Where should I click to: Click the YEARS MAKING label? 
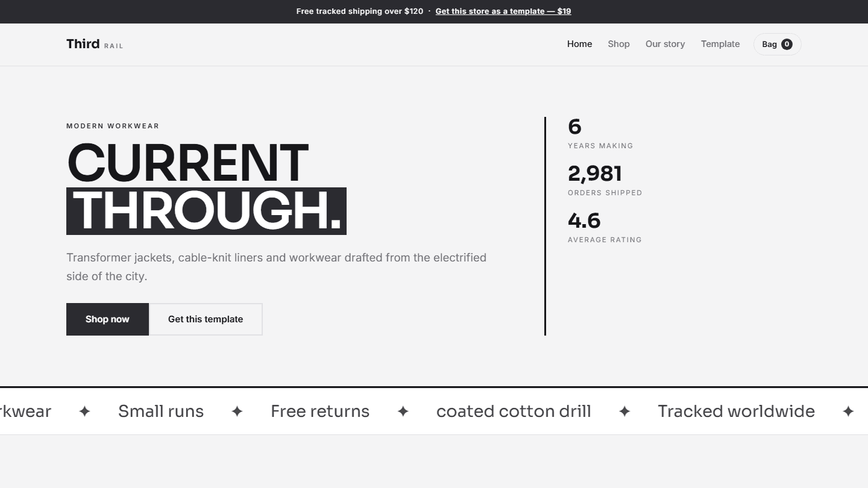tap(600, 146)
